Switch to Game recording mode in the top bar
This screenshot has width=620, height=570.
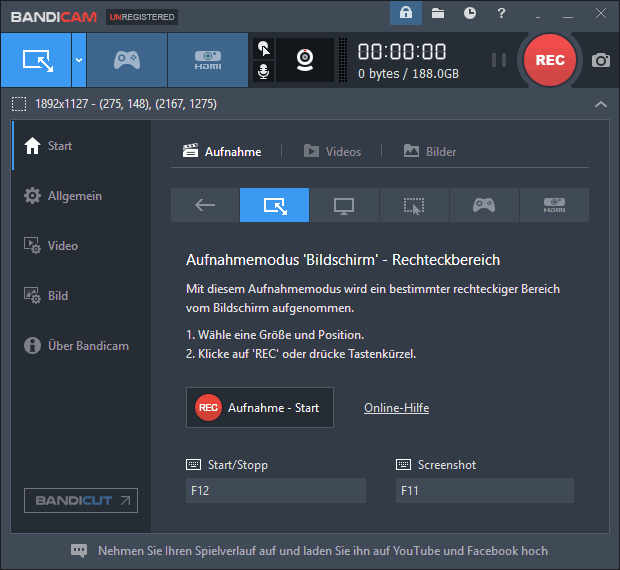click(x=127, y=60)
